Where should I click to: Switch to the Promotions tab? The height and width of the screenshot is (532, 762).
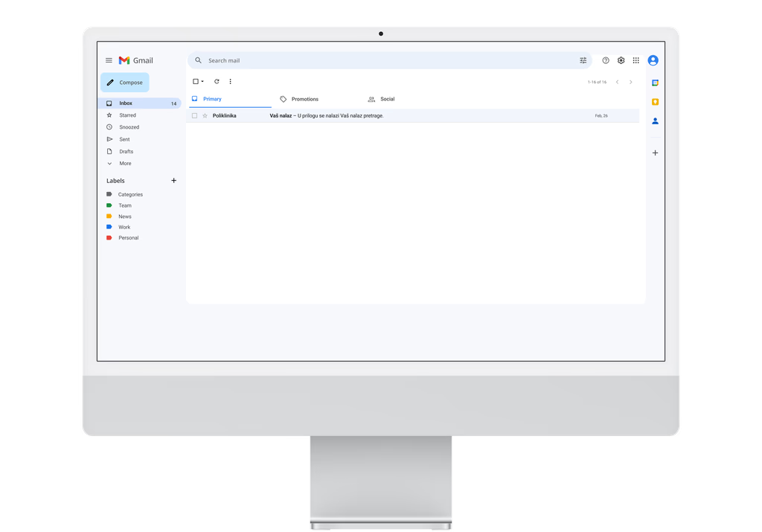tap(304, 99)
